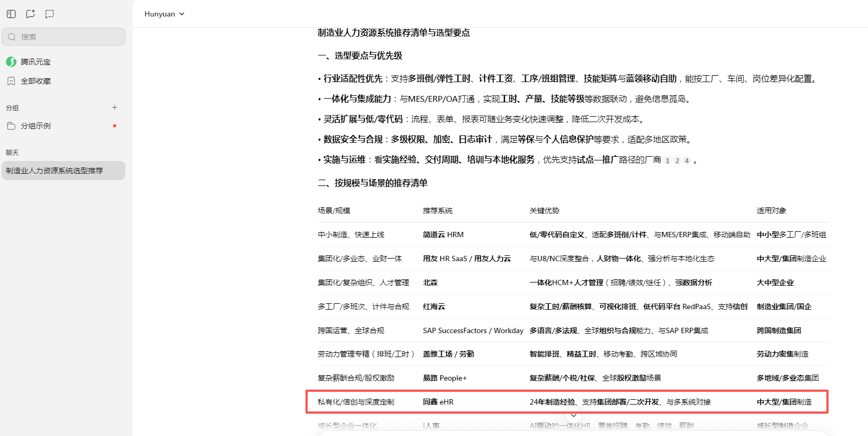Click heading 一、选型要点与优先级
Screen dimensions: 868x436
pyautogui.click(x=360, y=55)
